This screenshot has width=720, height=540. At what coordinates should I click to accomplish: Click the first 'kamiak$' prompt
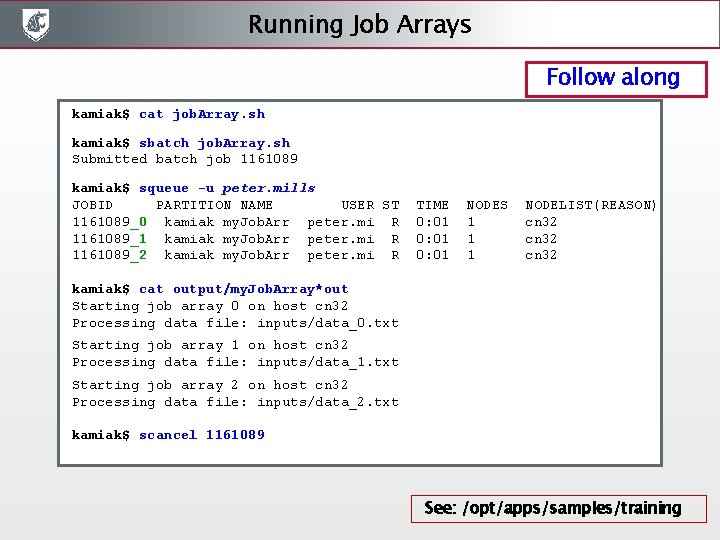pos(101,114)
